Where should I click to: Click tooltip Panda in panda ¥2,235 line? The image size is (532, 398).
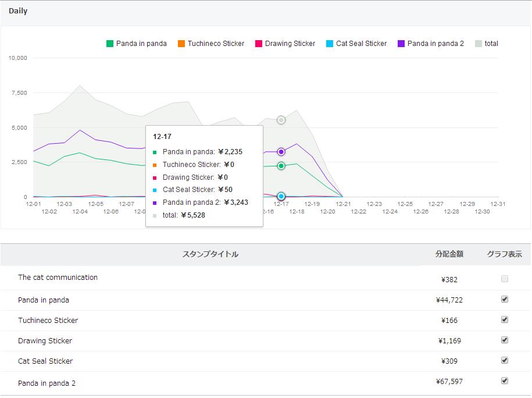click(198, 152)
